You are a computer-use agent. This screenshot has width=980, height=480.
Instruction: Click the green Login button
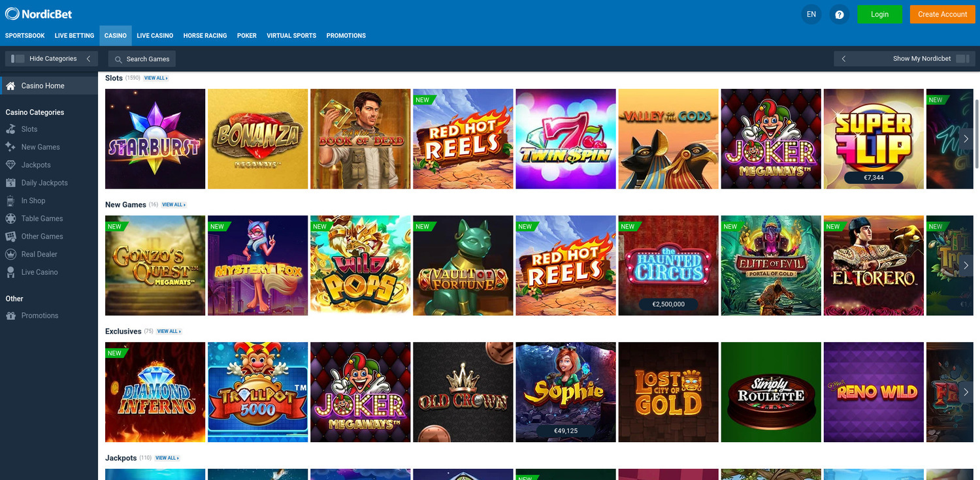pos(879,14)
